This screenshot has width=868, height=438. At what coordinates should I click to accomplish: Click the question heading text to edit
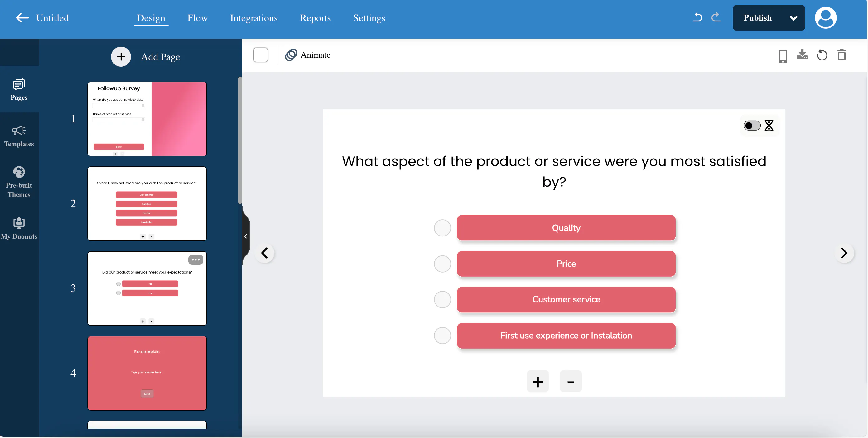coord(554,171)
